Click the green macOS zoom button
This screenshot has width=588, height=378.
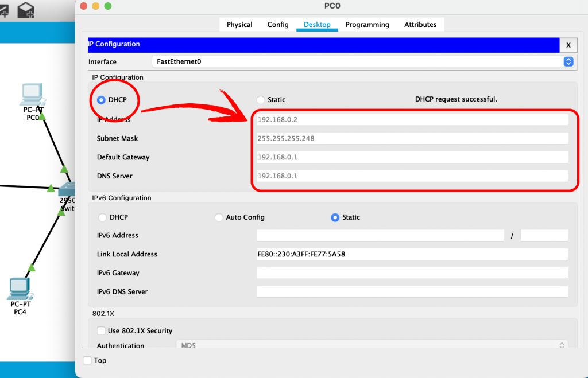(x=107, y=6)
